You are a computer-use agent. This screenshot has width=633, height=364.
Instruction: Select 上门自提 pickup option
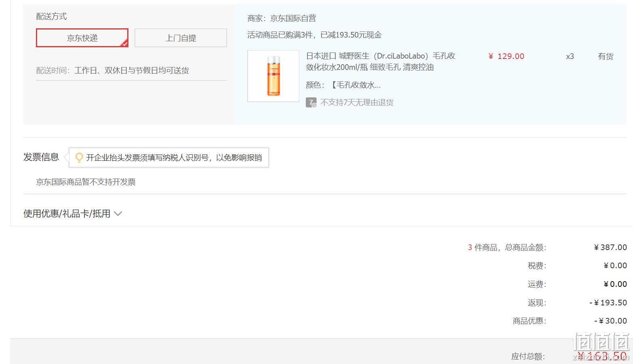[x=181, y=38]
